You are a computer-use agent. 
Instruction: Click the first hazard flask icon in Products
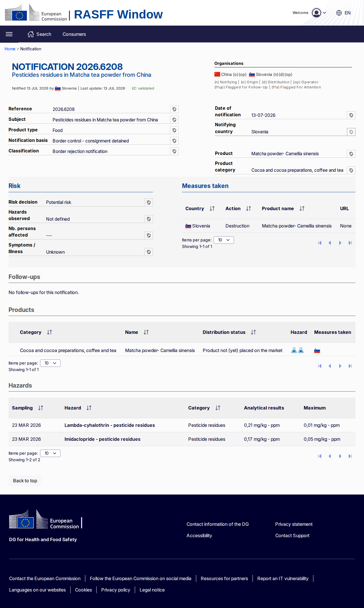294,350
